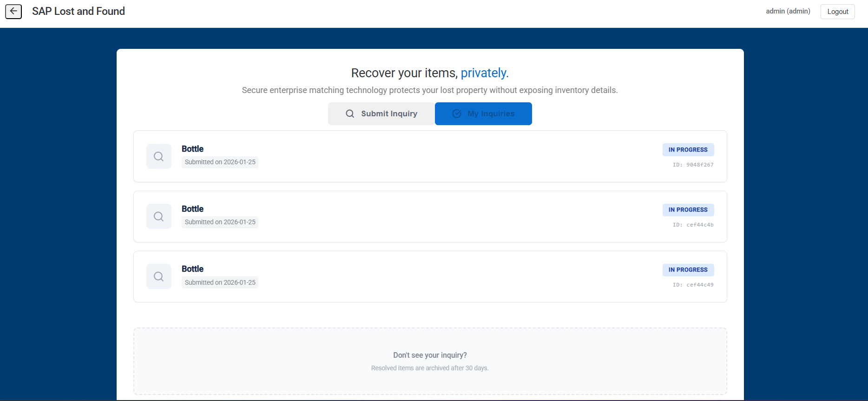Click 'Resolved items are archived after 30 days' note
Screen dimensions: 868x401
430,368
